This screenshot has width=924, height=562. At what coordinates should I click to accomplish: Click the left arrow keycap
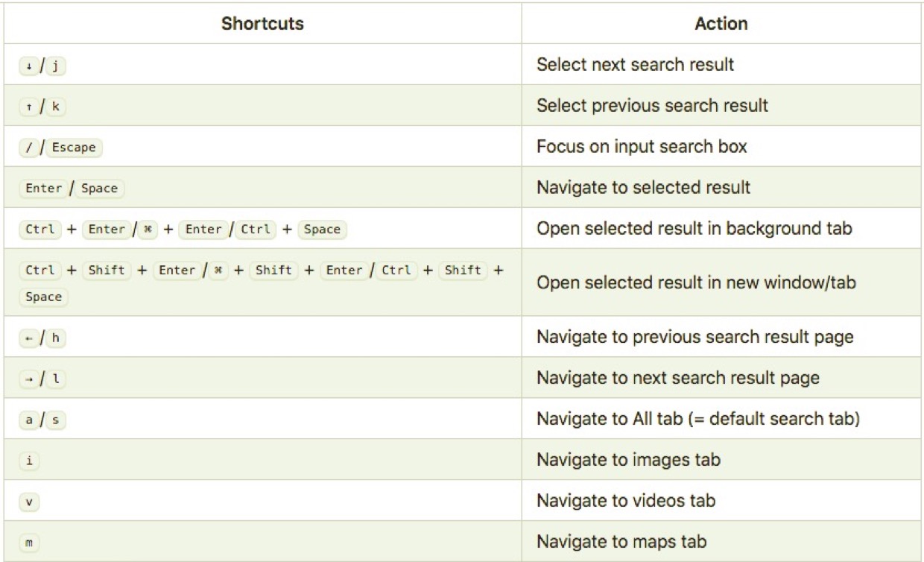tap(28, 338)
